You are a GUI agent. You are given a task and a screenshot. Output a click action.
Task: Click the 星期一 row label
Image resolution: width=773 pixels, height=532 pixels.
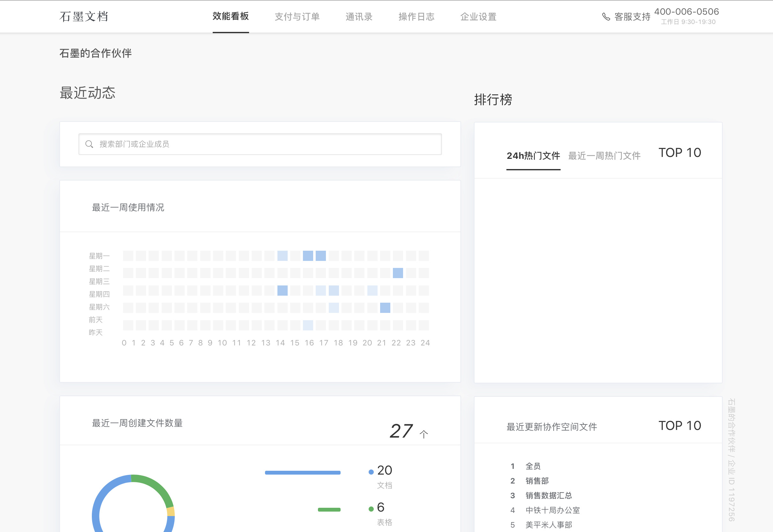tap(99, 256)
